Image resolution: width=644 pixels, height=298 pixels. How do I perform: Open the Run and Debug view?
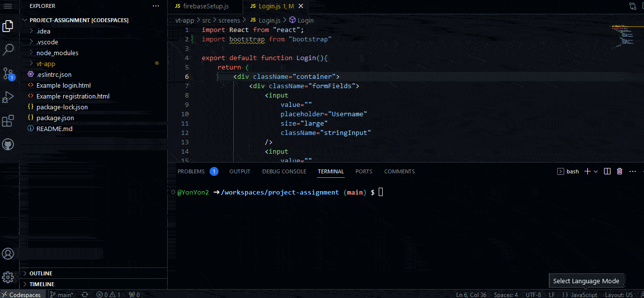(x=8, y=97)
